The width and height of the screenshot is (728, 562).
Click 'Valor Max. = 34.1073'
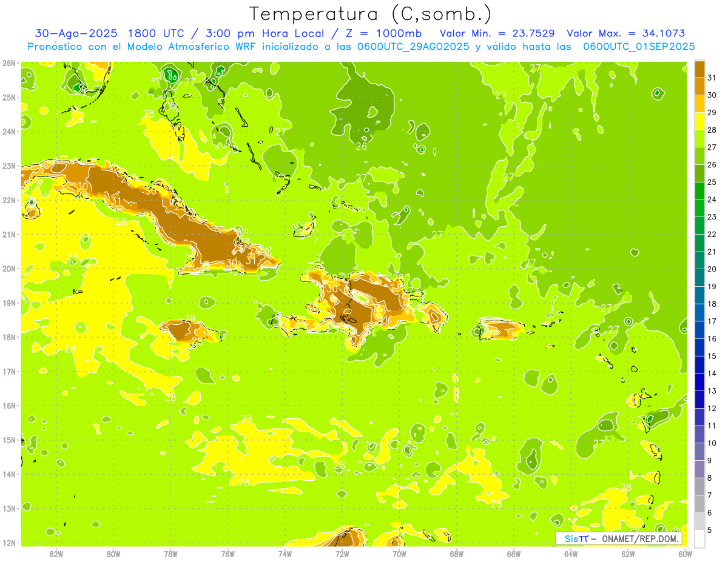(625, 33)
